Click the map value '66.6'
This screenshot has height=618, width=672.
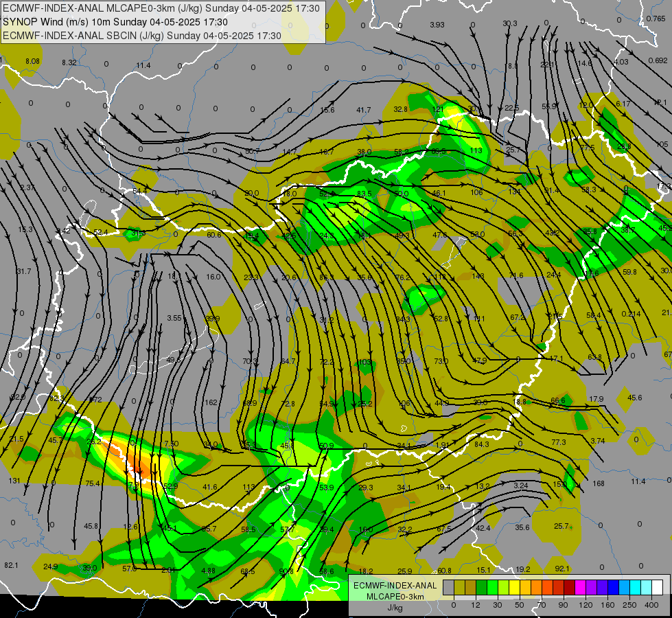tap(558, 400)
